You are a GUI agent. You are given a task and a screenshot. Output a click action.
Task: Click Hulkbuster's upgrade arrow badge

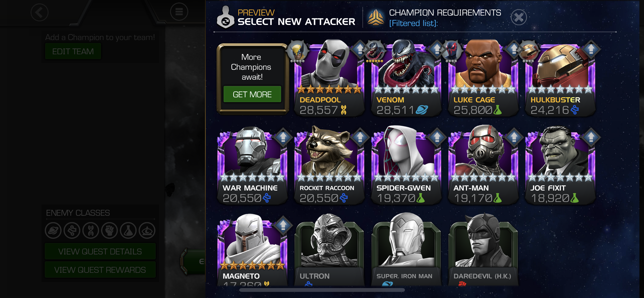click(x=591, y=49)
